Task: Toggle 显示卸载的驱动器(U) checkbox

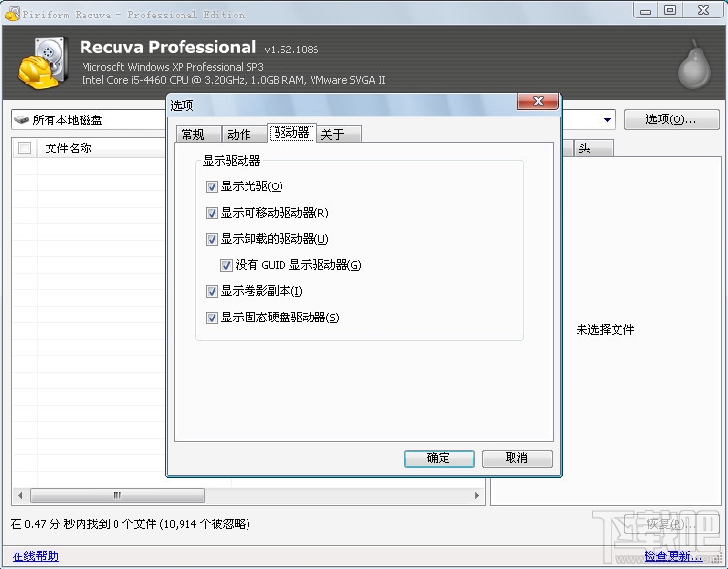Action: click(x=212, y=239)
